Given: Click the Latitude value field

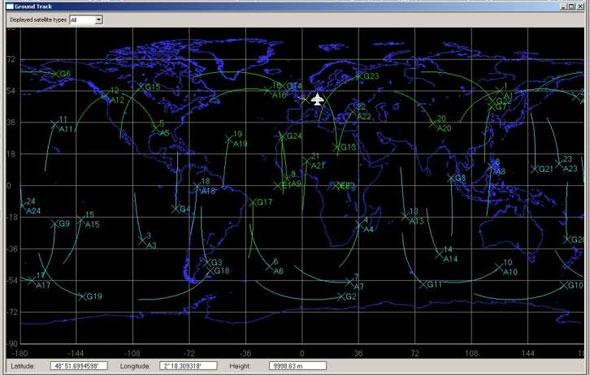Looking at the screenshot, I should pos(79,366).
